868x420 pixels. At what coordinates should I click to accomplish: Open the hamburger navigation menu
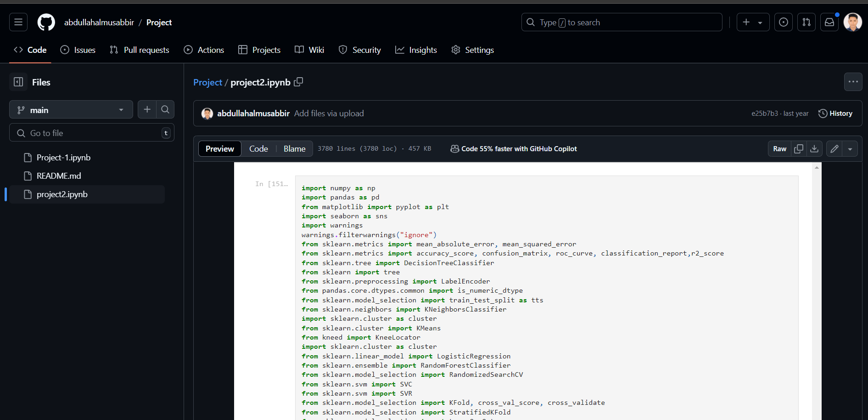click(x=18, y=22)
